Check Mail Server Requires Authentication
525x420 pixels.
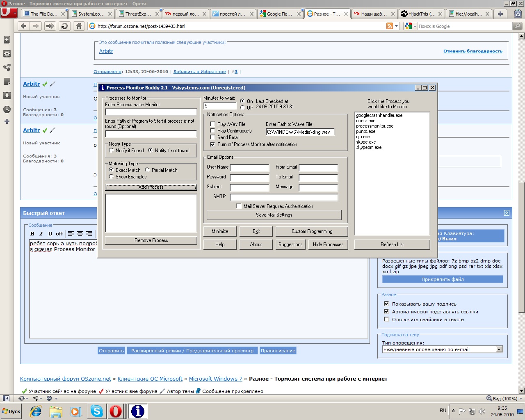click(239, 206)
